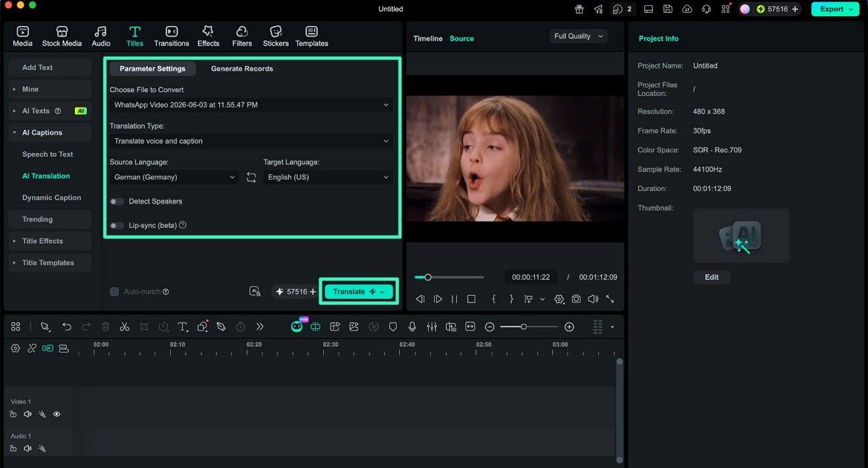Check the Auto-match checkbox
Image resolution: width=868 pixels, height=468 pixels.
click(114, 292)
